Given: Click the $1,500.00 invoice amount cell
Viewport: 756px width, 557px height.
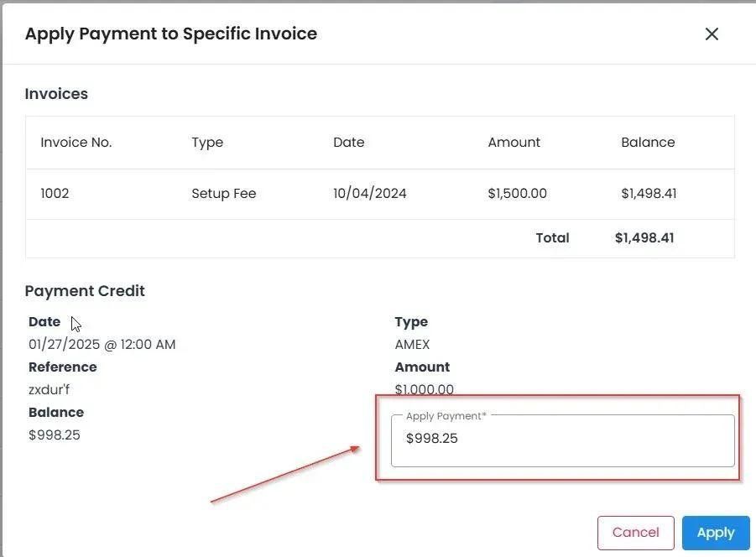Looking at the screenshot, I should (x=517, y=194).
